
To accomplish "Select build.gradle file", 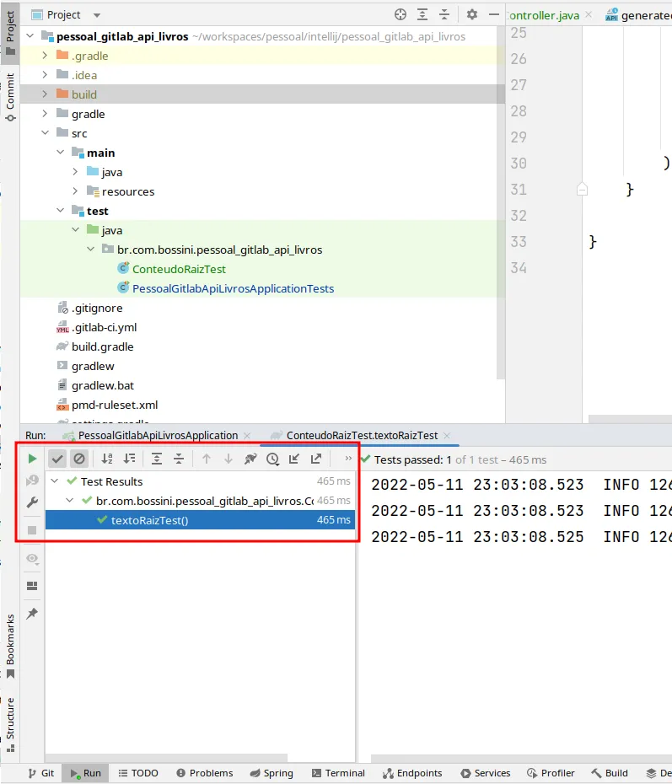I will [x=103, y=347].
